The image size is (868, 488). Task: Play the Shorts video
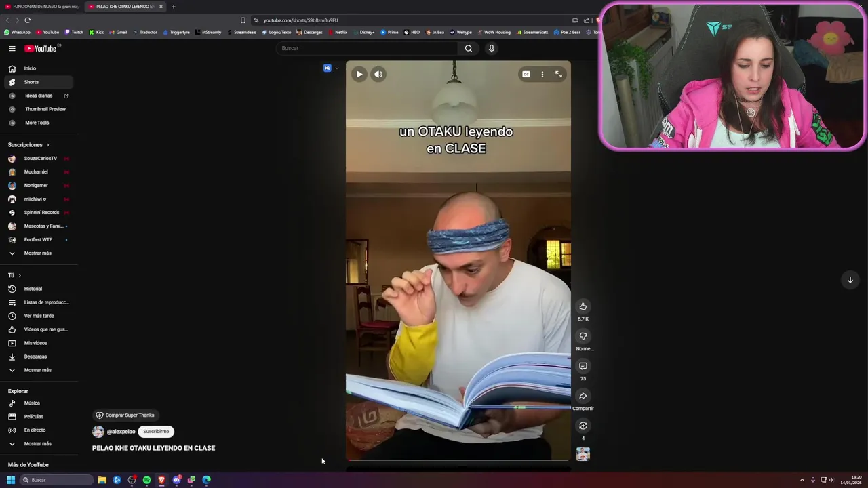click(x=359, y=75)
